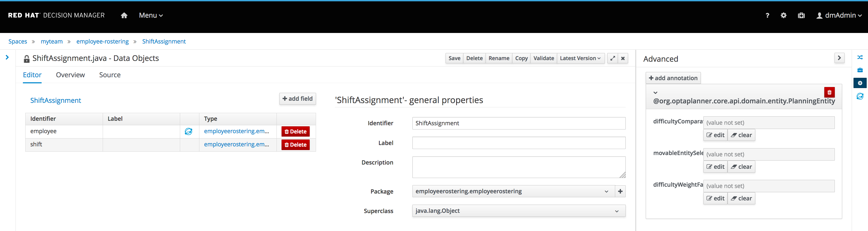Open the Superclass dropdown
This screenshot has width=868, height=231.
pos(519,211)
